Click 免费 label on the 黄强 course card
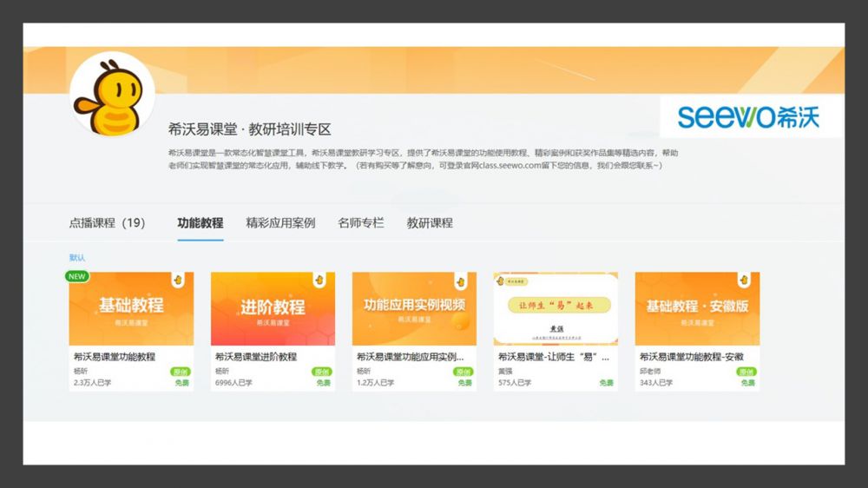Screen dimensions: 868x488 tap(604, 382)
